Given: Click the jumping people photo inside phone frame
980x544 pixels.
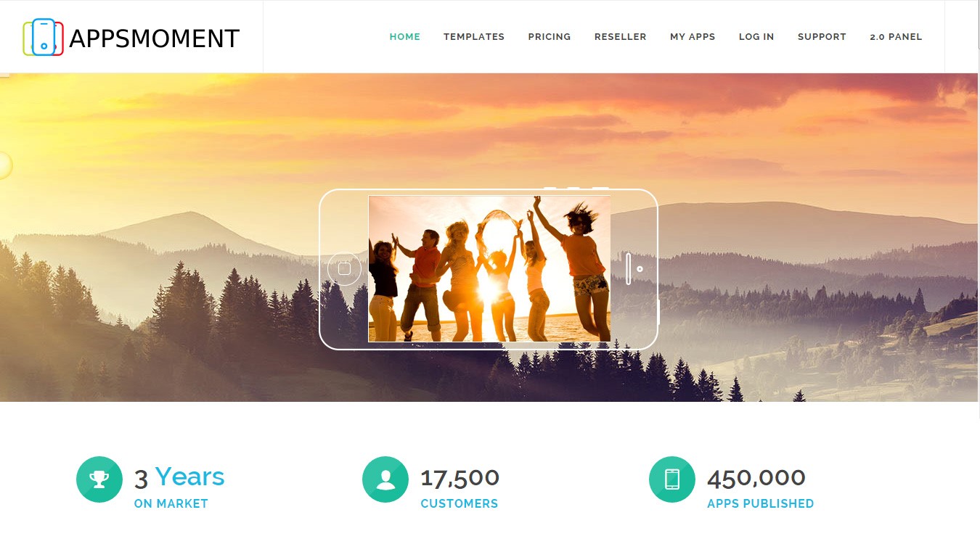Looking at the screenshot, I should 489,268.
